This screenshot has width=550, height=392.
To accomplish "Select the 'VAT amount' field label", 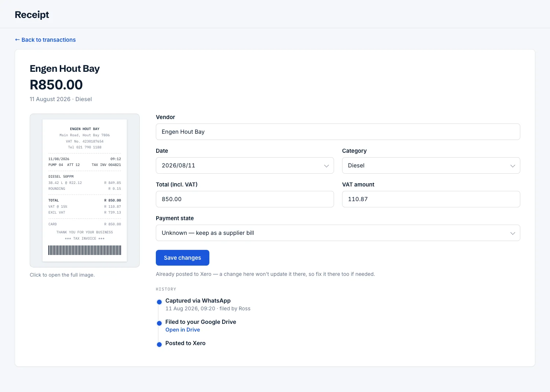I will (358, 185).
